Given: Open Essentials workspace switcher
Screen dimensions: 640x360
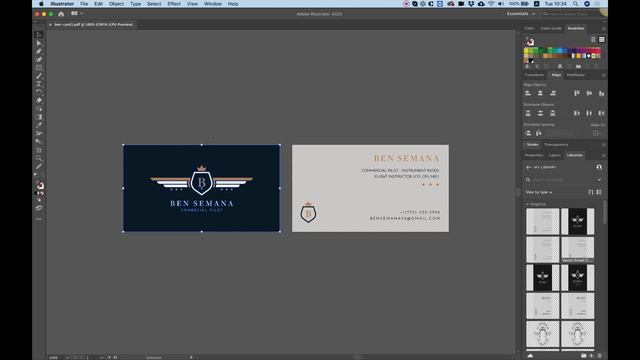Looking at the screenshot, I should pos(521,13).
